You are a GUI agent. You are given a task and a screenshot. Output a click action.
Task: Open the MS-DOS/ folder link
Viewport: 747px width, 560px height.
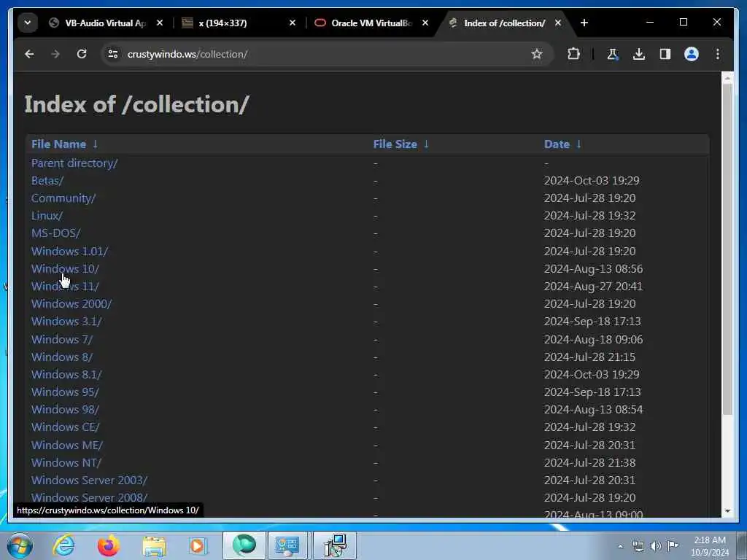(55, 233)
